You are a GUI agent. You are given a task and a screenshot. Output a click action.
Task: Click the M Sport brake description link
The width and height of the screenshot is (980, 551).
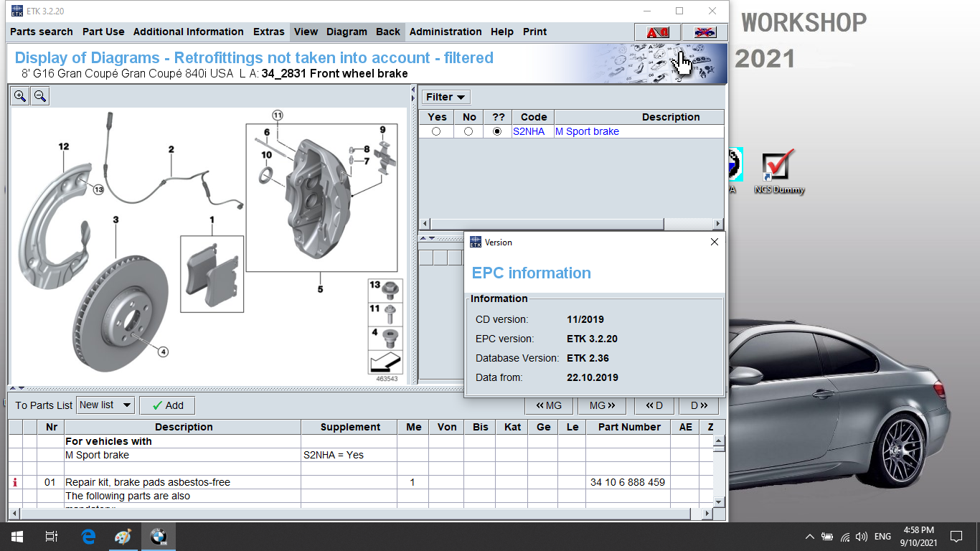coord(588,131)
